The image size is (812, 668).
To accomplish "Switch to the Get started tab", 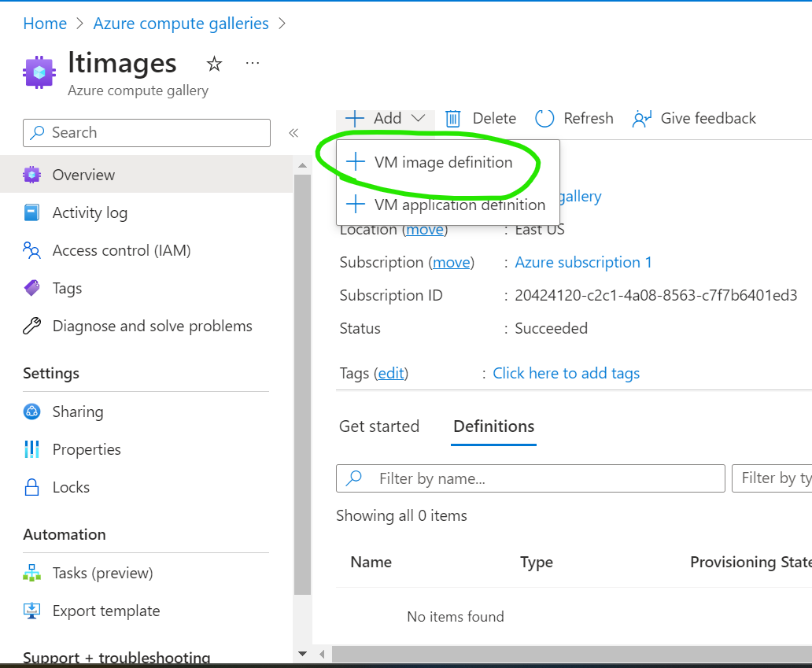I will point(379,426).
